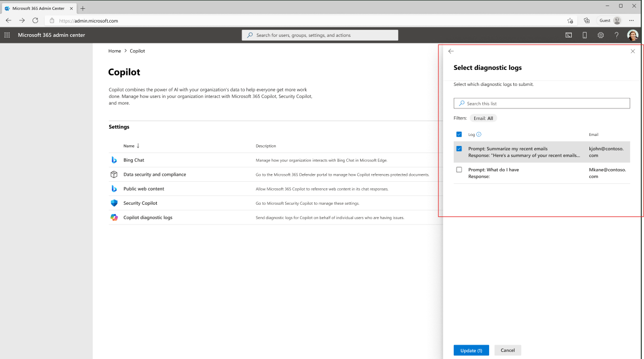644x359 pixels.
Task: Click the Security Copilot description text
Action: 307,204
